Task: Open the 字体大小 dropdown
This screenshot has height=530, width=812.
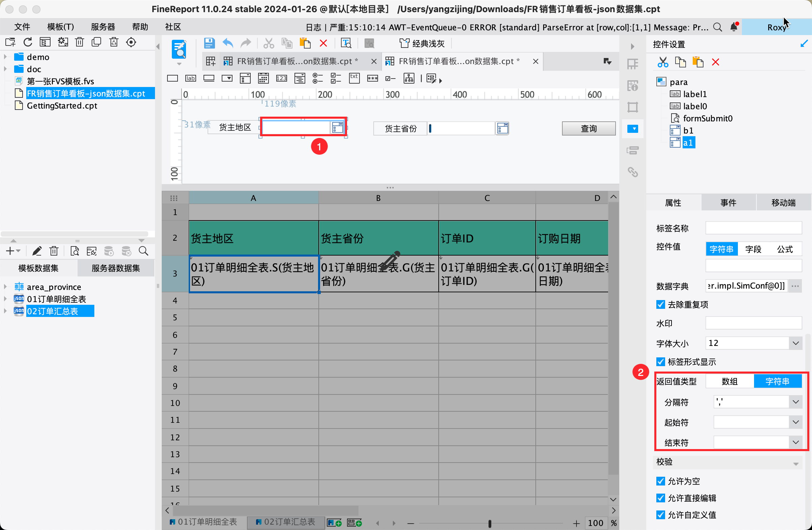Action: coord(795,343)
